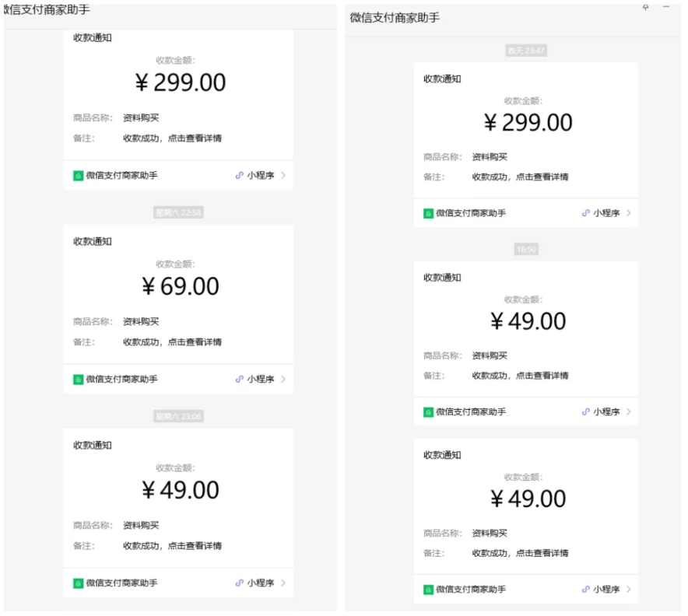Open chevron arrow on the 昨天 23:47 card footer
Screen dimensions: 688x616
(x=628, y=213)
